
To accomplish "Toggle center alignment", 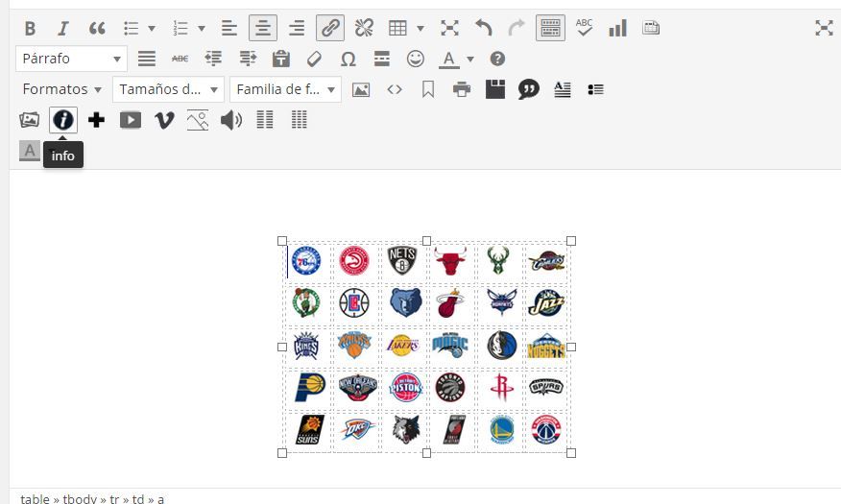I will (263, 28).
